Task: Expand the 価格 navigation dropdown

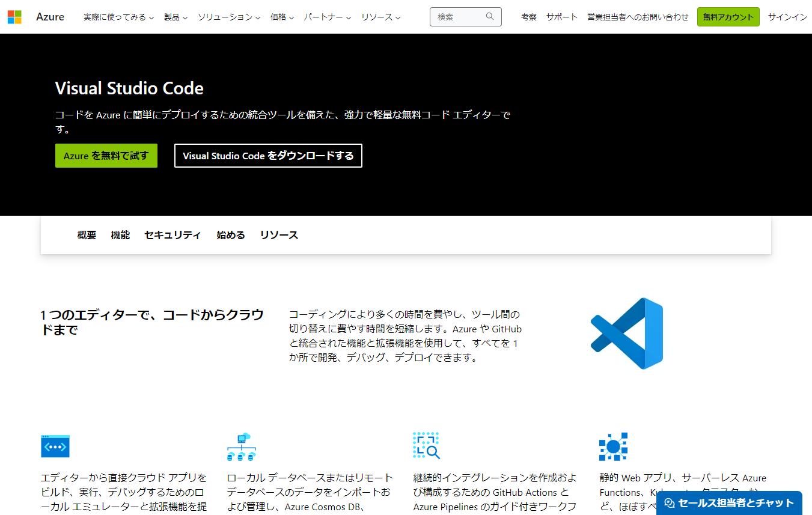Action: 282,17
